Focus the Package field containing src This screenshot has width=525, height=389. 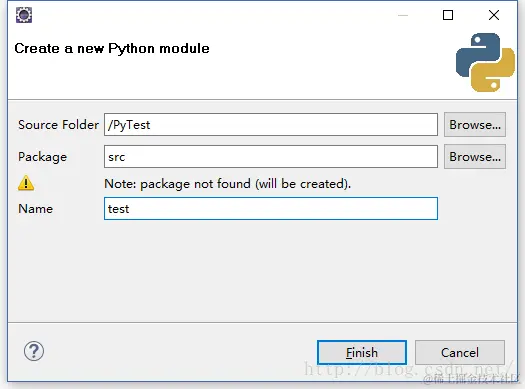(x=271, y=157)
